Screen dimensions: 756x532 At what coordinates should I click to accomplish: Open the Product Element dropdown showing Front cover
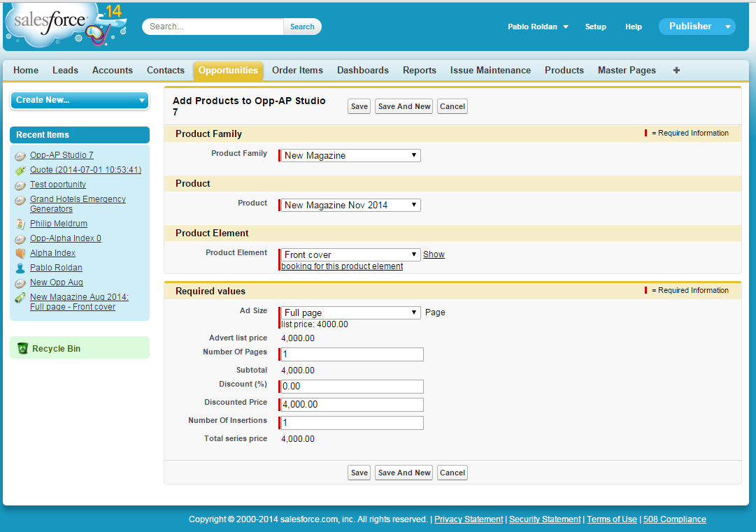click(x=350, y=254)
